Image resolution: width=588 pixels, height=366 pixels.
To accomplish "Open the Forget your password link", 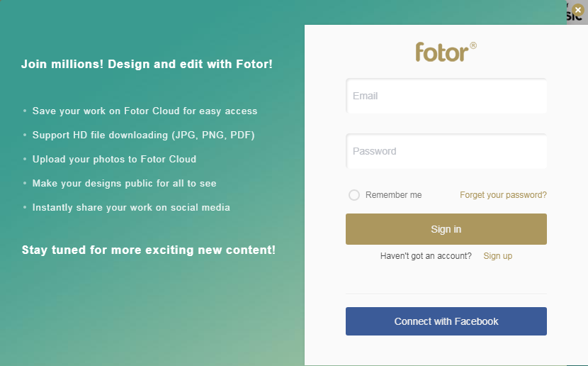I will 503,195.
